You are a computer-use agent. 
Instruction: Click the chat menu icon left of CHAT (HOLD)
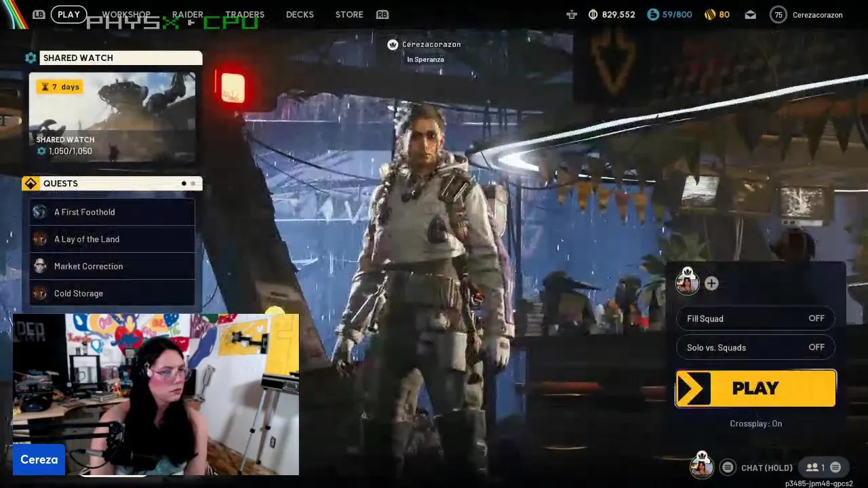728,467
